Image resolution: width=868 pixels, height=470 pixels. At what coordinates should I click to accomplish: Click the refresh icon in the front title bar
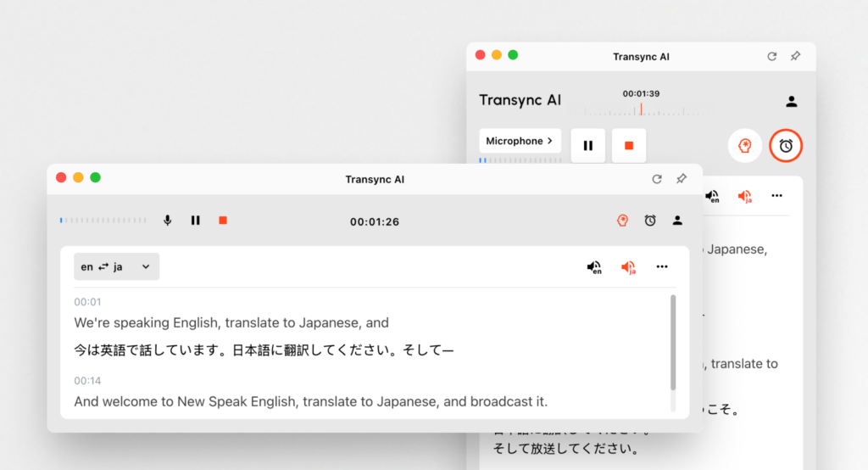(x=656, y=179)
